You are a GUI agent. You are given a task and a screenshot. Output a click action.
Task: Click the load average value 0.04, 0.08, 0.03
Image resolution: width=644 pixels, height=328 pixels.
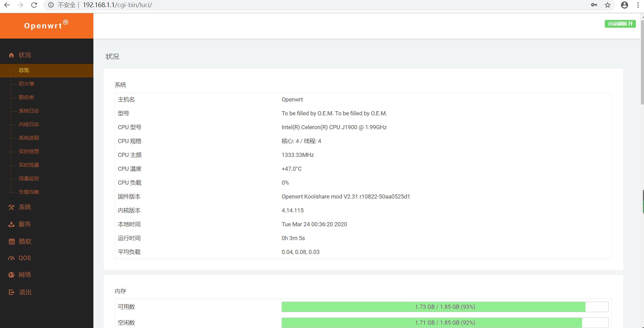tap(301, 252)
